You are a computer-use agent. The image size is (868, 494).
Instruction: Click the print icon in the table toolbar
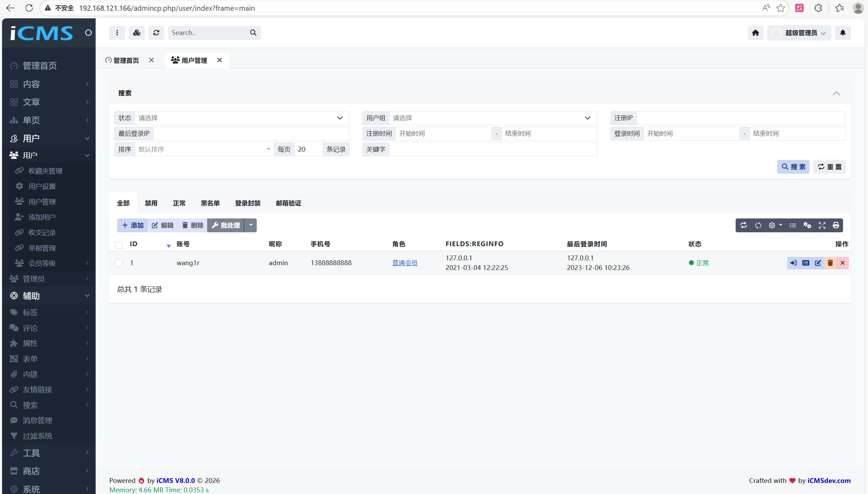836,225
